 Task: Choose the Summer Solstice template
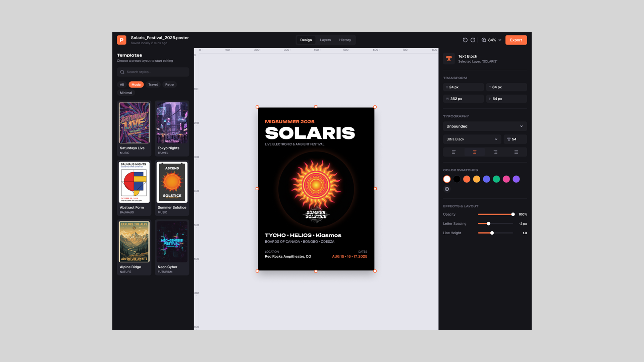(x=172, y=188)
